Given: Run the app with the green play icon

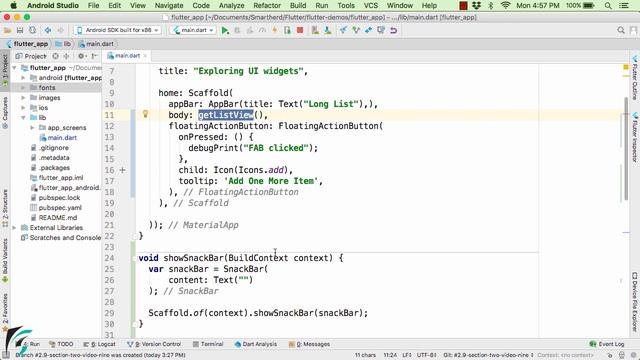Looking at the screenshot, I should pyautogui.click(x=225, y=30).
